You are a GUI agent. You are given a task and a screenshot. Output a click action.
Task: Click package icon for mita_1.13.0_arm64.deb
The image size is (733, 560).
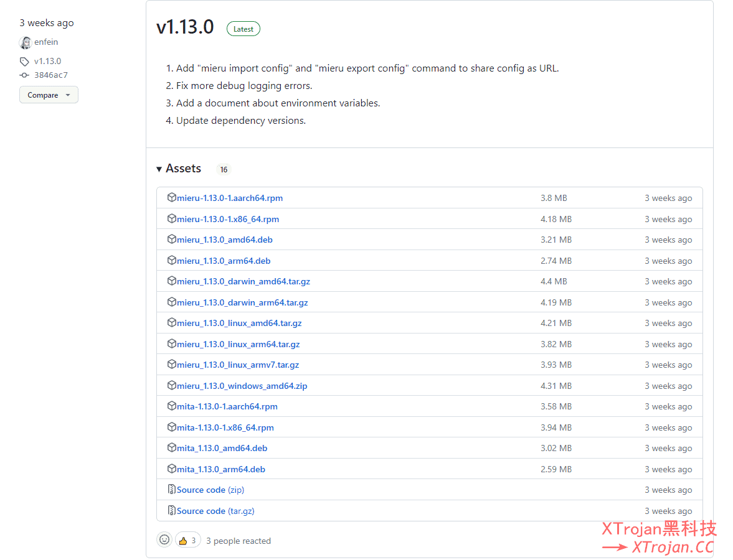(171, 469)
